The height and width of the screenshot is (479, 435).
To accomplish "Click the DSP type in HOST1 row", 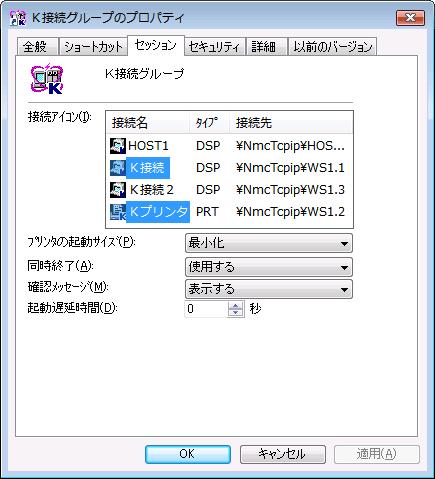I will 208,146.
